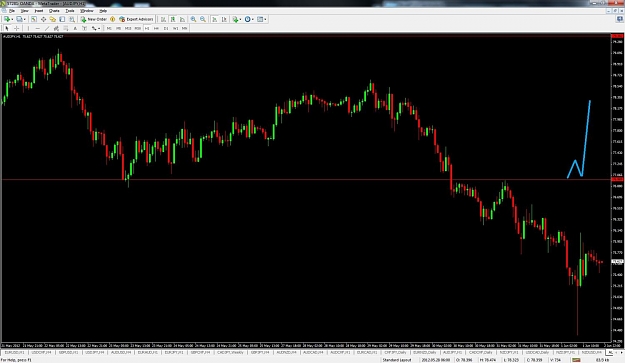625x363 pixels.
Task: Expand the Indicators dropdown arrow
Action: pos(240,19)
